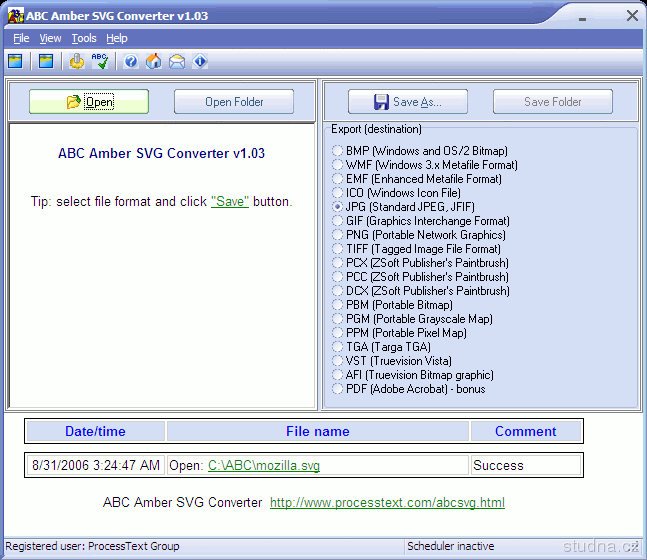Image resolution: width=647 pixels, height=560 pixels.
Task: Visit the processtext.com/abcsvg.html link
Action: coord(387,503)
